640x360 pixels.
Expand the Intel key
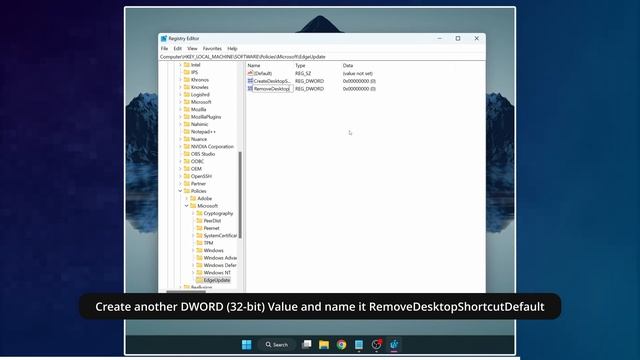[180, 65]
